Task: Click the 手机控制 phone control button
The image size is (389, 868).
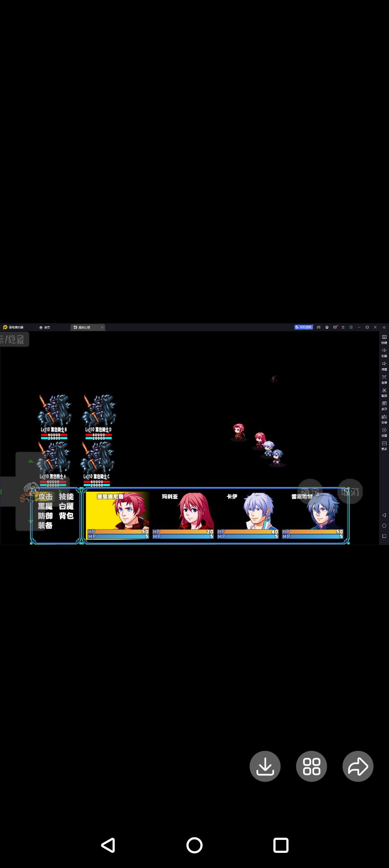Action: tap(304, 327)
